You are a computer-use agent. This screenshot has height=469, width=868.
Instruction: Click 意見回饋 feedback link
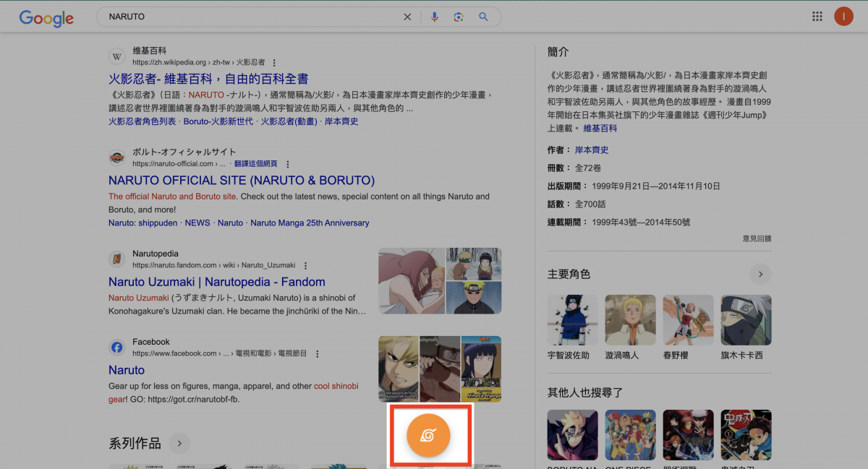pyautogui.click(x=757, y=238)
